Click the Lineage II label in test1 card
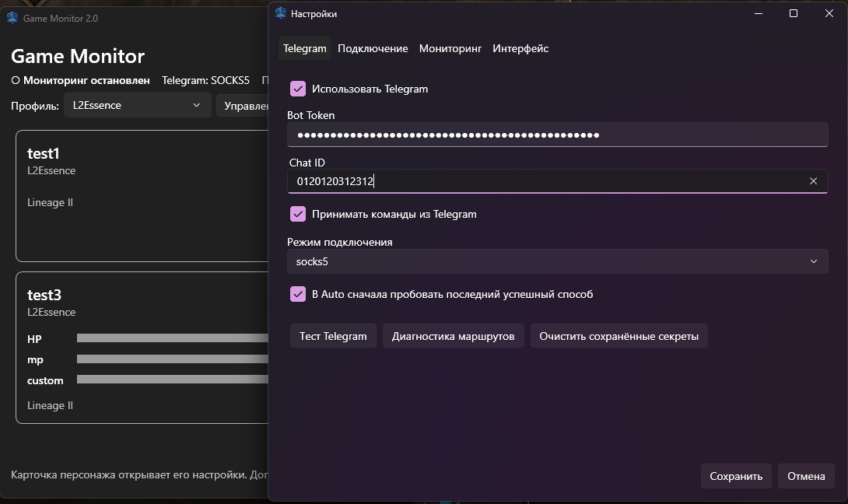This screenshot has width=848, height=504. coord(50,203)
